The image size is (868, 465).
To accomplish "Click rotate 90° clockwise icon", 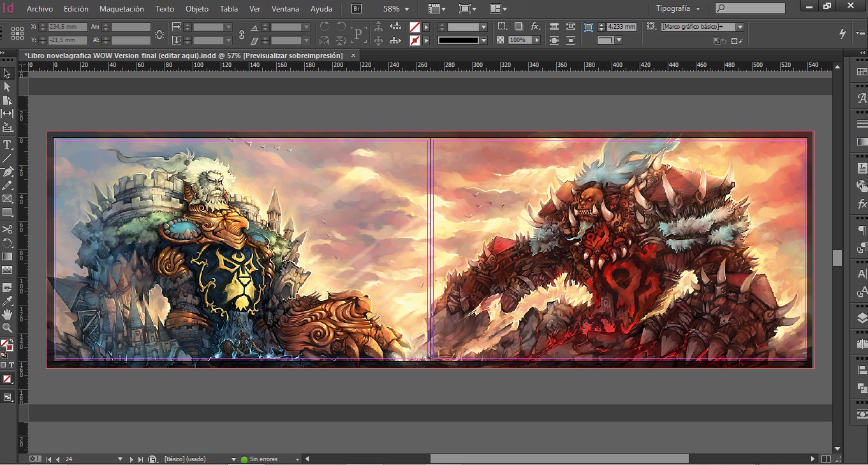I will [x=324, y=27].
